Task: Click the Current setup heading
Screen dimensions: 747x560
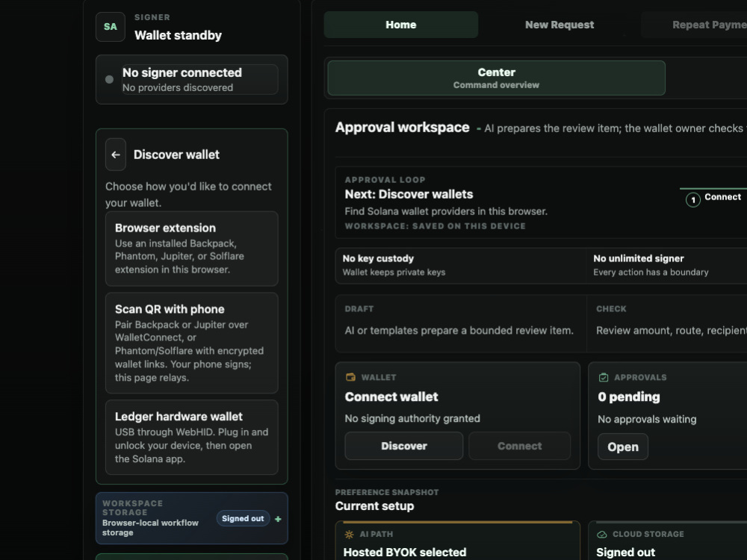Action: [374, 506]
